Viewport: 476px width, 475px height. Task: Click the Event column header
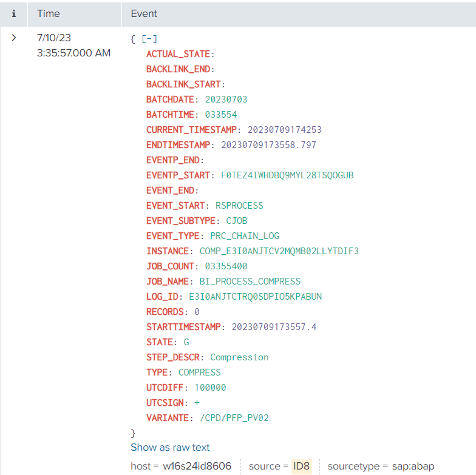point(144,13)
